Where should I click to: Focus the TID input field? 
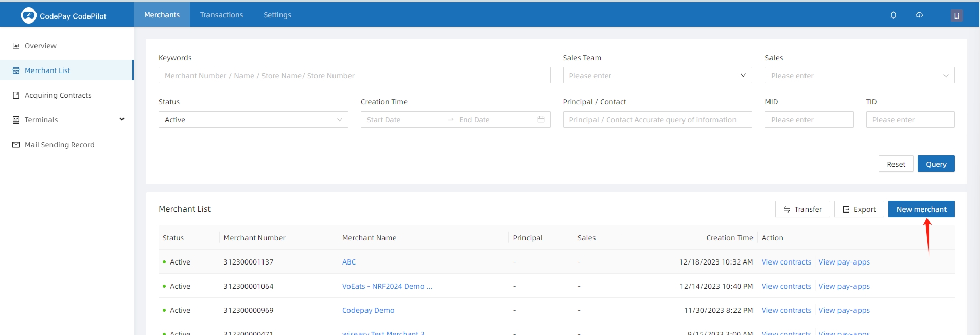(910, 119)
